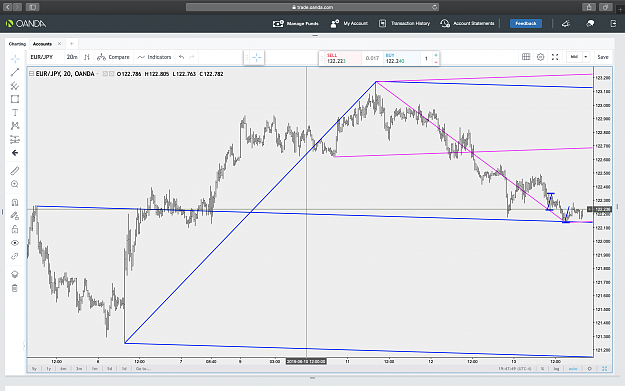This screenshot has width=625, height=391.
Task: Select the trend line drawing tool
Action: pyautogui.click(x=15, y=72)
